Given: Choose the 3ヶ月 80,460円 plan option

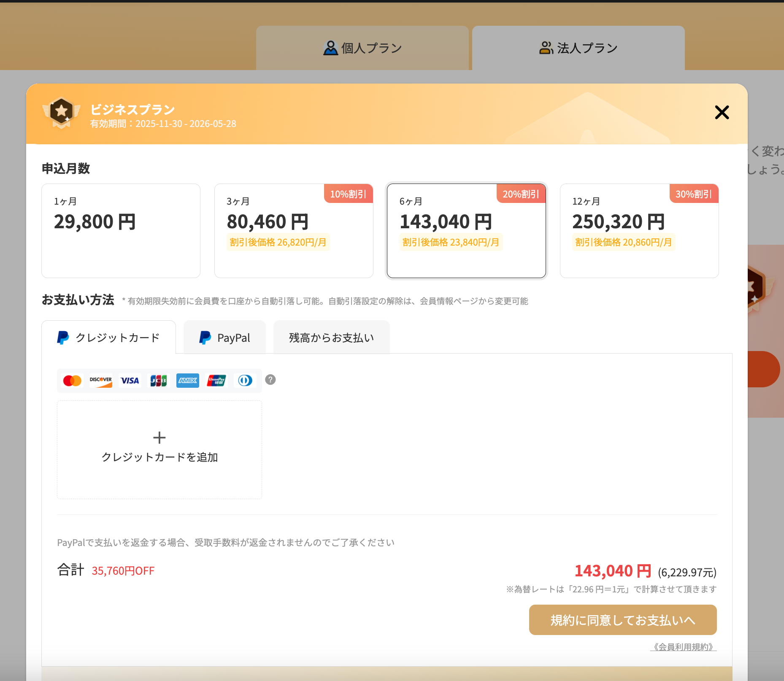Looking at the screenshot, I should tap(294, 230).
